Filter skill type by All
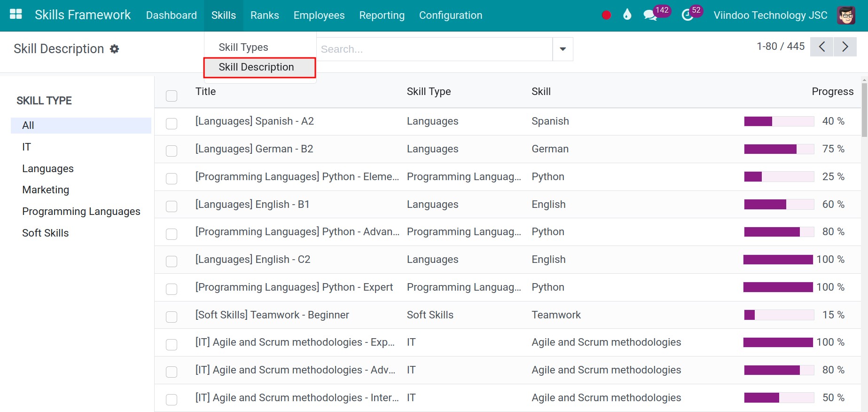The width and height of the screenshot is (868, 412). tap(81, 126)
